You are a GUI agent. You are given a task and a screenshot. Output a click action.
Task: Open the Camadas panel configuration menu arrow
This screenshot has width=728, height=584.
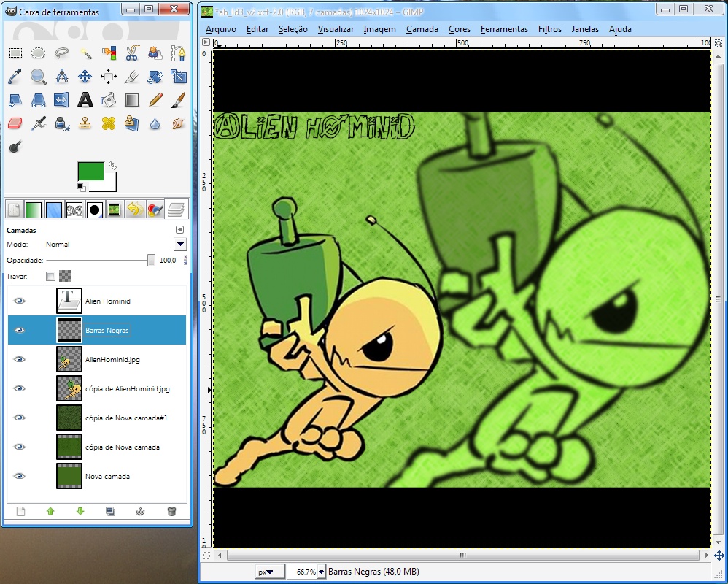coord(179,229)
